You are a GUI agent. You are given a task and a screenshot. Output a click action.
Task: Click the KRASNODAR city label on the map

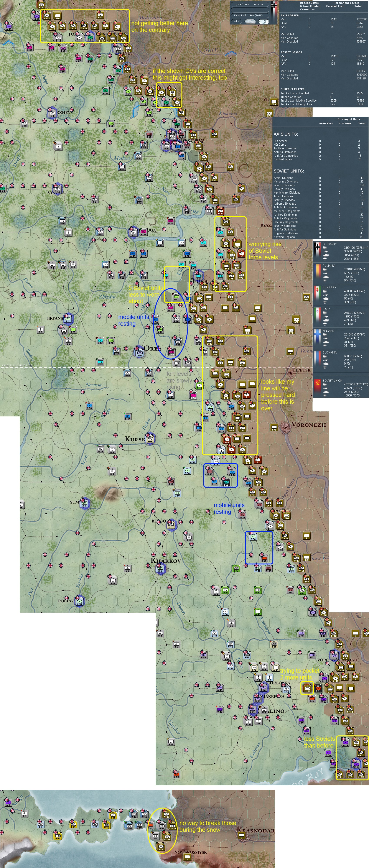pyautogui.click(x=255, y=830)
